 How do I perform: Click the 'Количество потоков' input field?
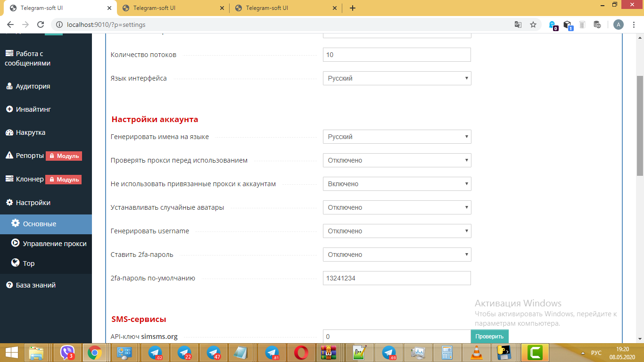397,55
